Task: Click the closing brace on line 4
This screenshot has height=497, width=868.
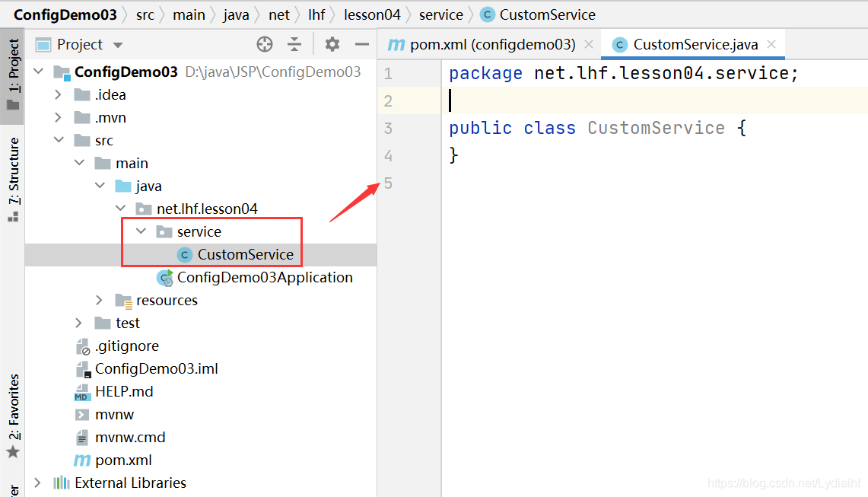Action: (453, 155)
